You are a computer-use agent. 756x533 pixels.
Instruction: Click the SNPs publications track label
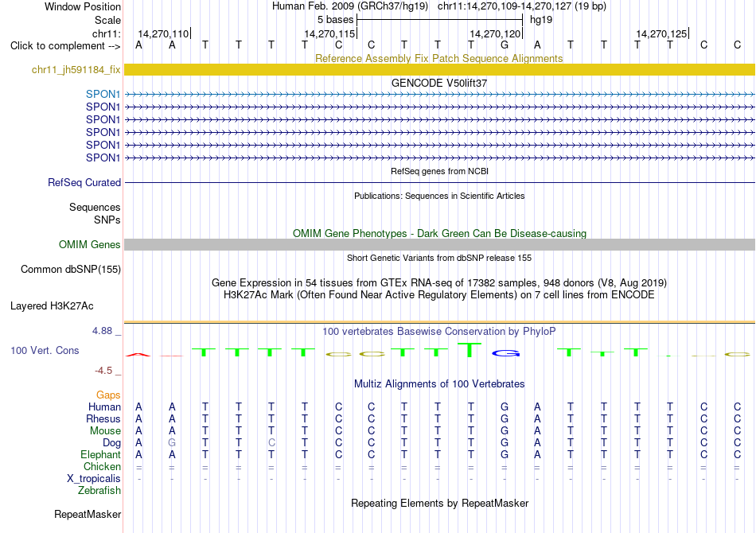(x=107, y=220)
